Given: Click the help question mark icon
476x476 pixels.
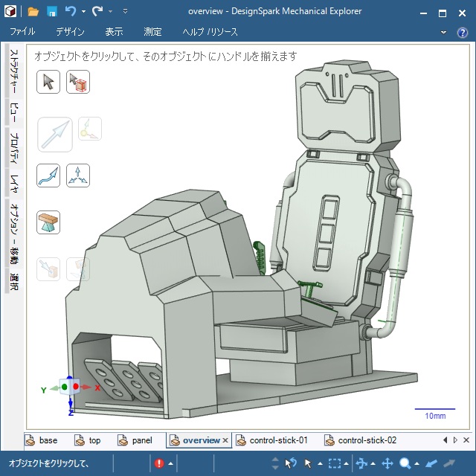Looking at the screenshot, I should pos(463,32).
